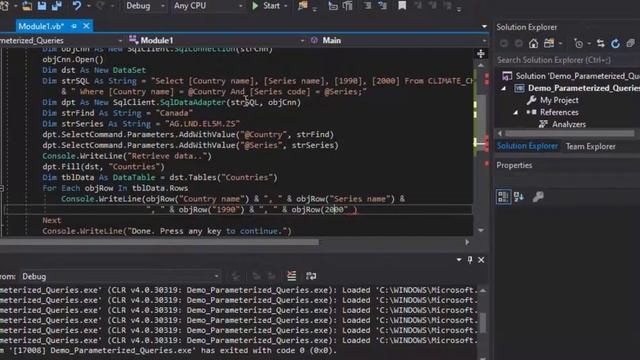Click the toolbar icon just right of Find in Files
The height and width of the screenshot is (360, 640).
point(333,6)
